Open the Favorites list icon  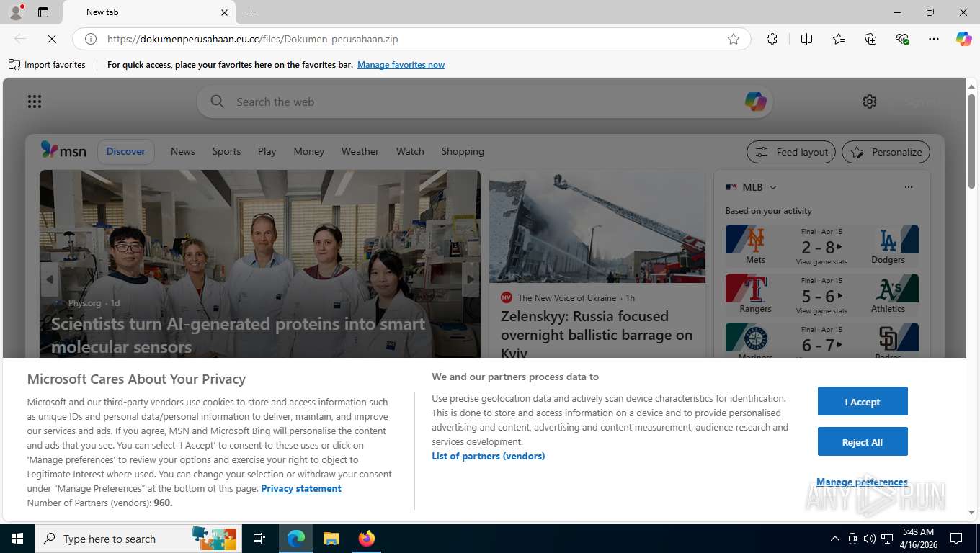839,39
